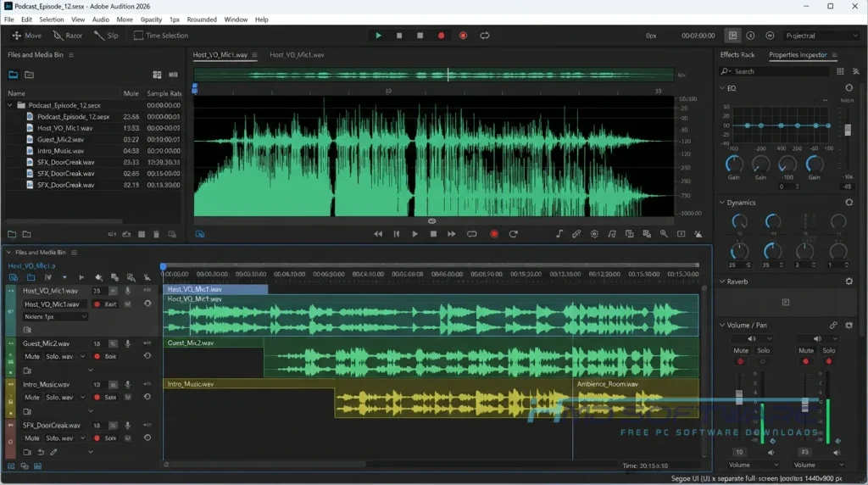Click the loop icon under waveform editor
868x485 pixels.
[471, 234]
